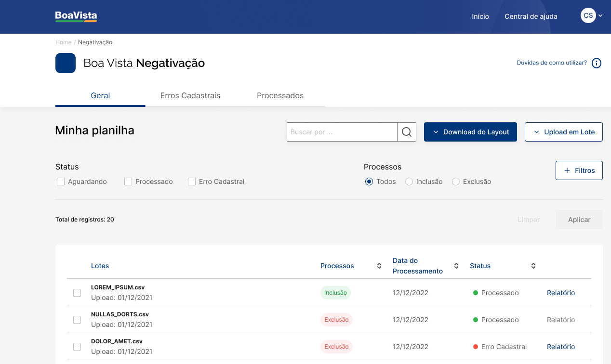
Task: Check the Aguardando status checkbox
Action: (x=61, y=182)
